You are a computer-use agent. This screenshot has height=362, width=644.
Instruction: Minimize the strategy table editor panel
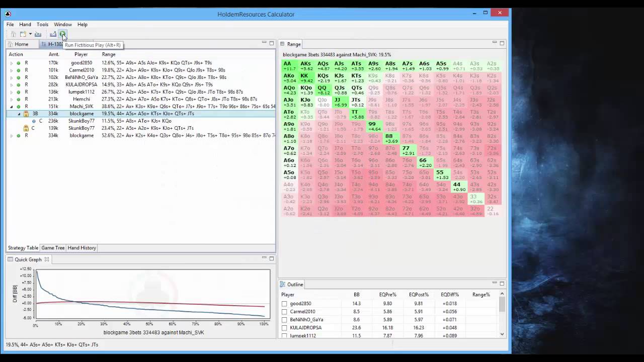point(264,43)
